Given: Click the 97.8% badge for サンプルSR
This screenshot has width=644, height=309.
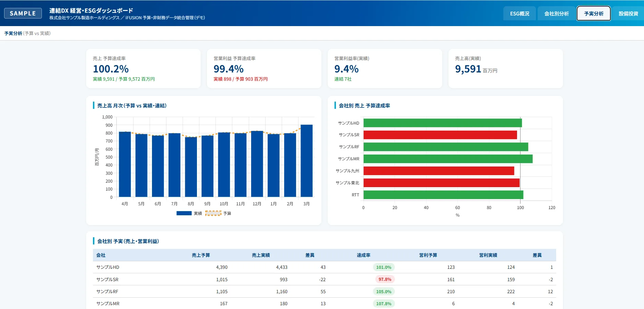Looking at the screenshot, I should (x=385, y=279).
